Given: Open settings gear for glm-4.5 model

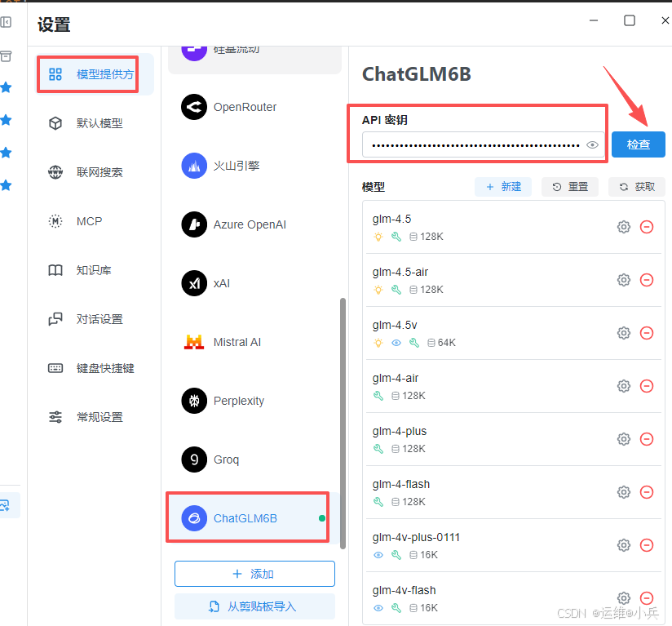Looking at the screenshot, I should 624,227.
